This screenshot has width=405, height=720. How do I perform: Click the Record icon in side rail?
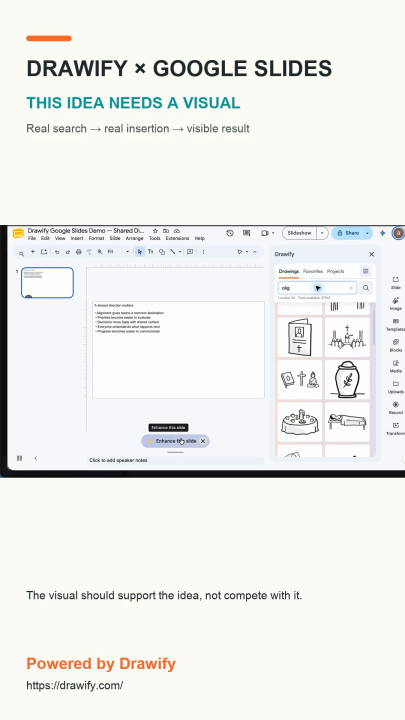(396, 407)
